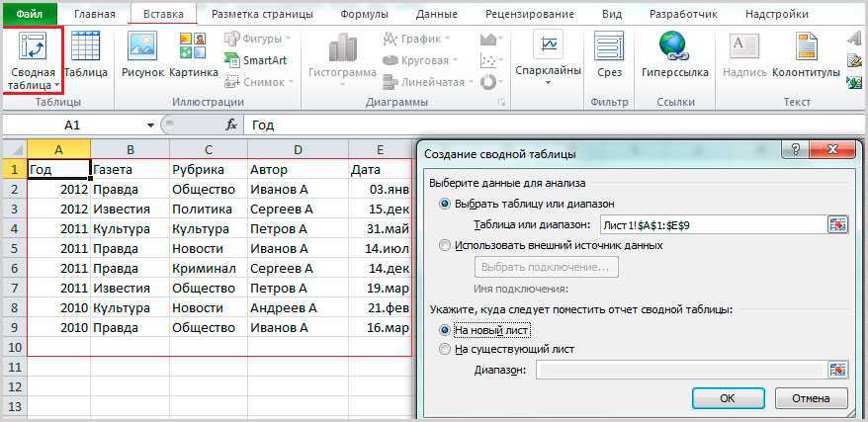The width and height of the screenshot is (868, 422).
Task: Click the Рисунок picture icon
Action: (x=142, y=46)
